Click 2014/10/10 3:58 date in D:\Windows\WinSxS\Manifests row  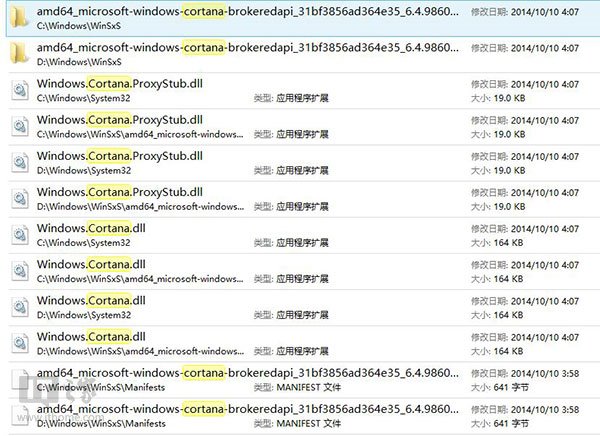click(545, 410)
